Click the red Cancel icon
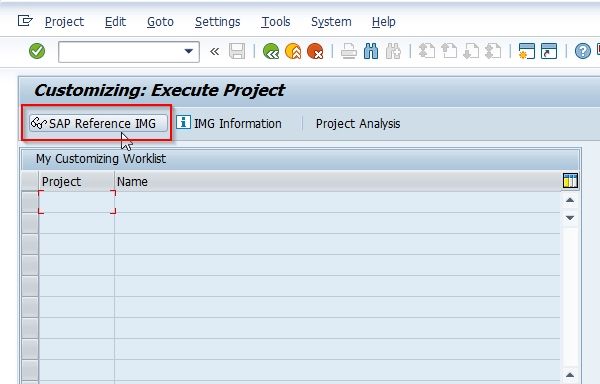 pyautogui.click(x=315, y=51)
